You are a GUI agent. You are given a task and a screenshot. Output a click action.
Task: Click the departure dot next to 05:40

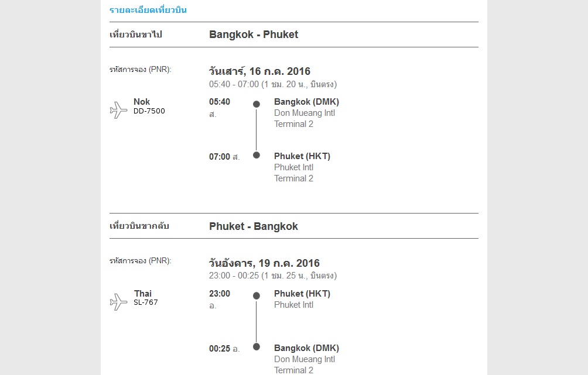(x=256, y=104)
